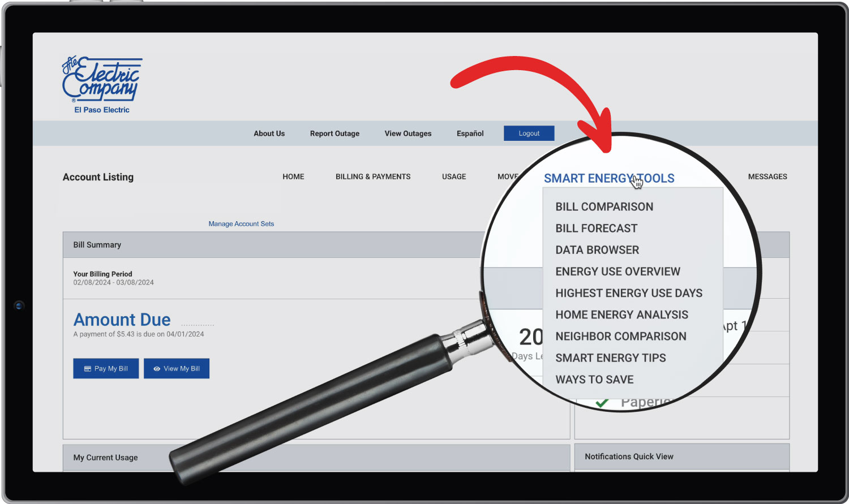Click the eye icon on View My Bill

tap(157, 369)
